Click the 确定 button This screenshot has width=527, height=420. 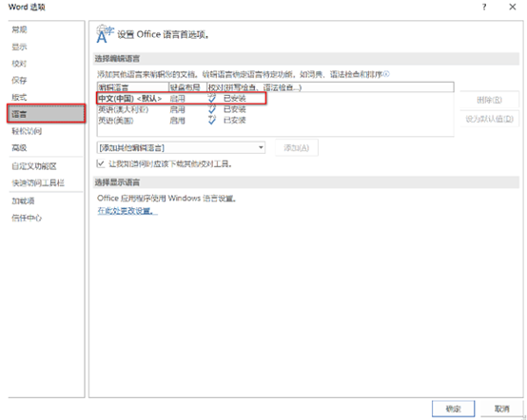453,409
